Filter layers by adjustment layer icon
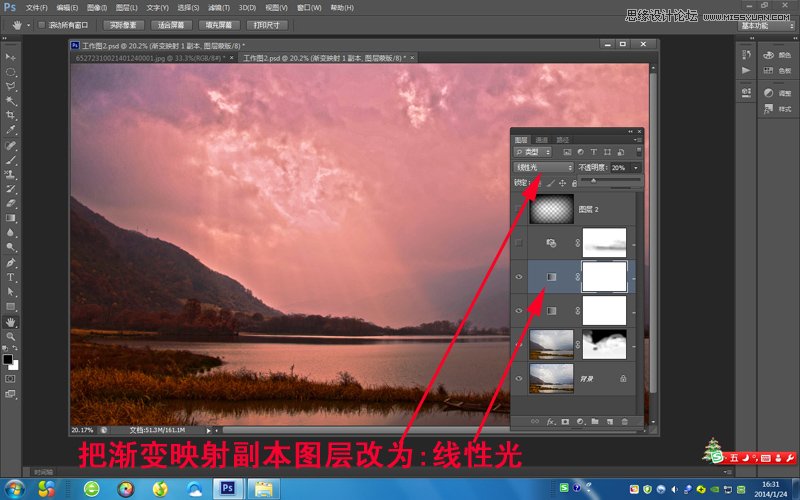Image resolution: width=800 pixels, height=500 pixels. [580, 152]
